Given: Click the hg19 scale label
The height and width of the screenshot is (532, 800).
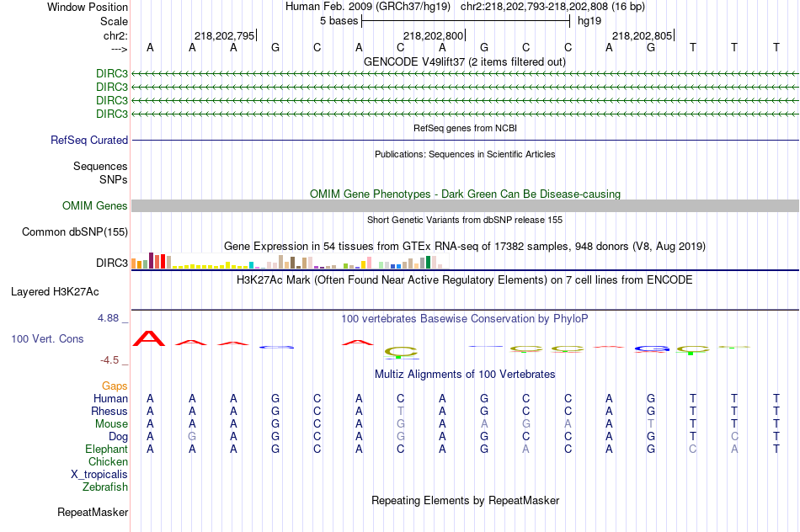Looking at the screenshot, I should 589,21.
